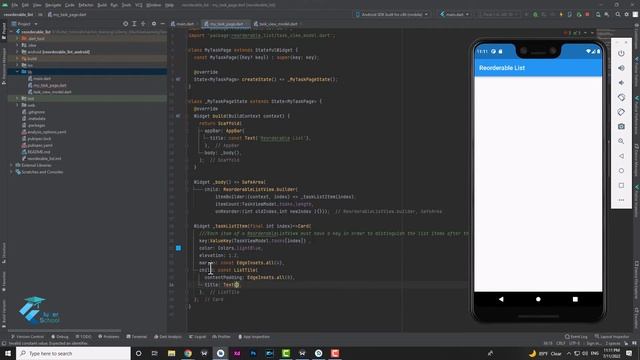Open Photoshop from the taskbar
This screenshot has height=360, width=640.
253,353
